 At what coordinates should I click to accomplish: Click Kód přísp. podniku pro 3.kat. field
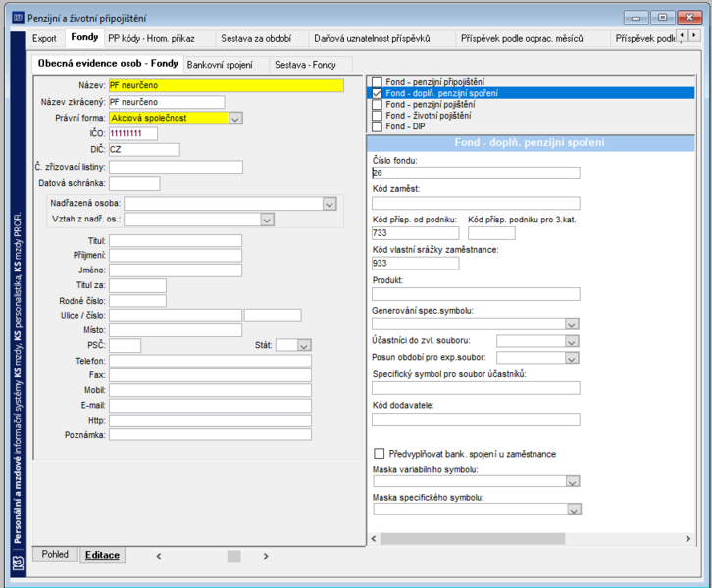[x=491, y=233]
